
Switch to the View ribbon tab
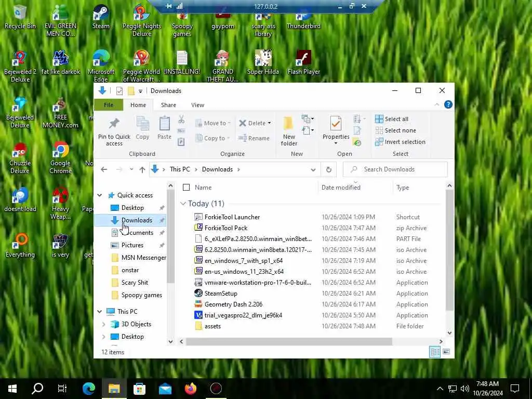pyautogui.click(x=197, y=105)
